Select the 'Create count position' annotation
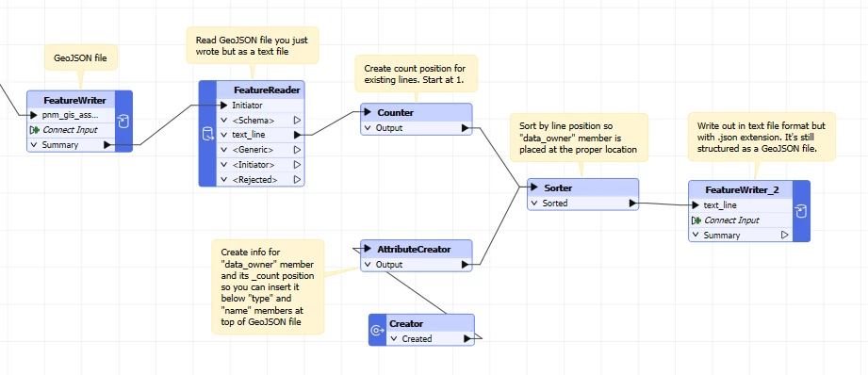This screenshot has height=375, width=868. point(416,73)
